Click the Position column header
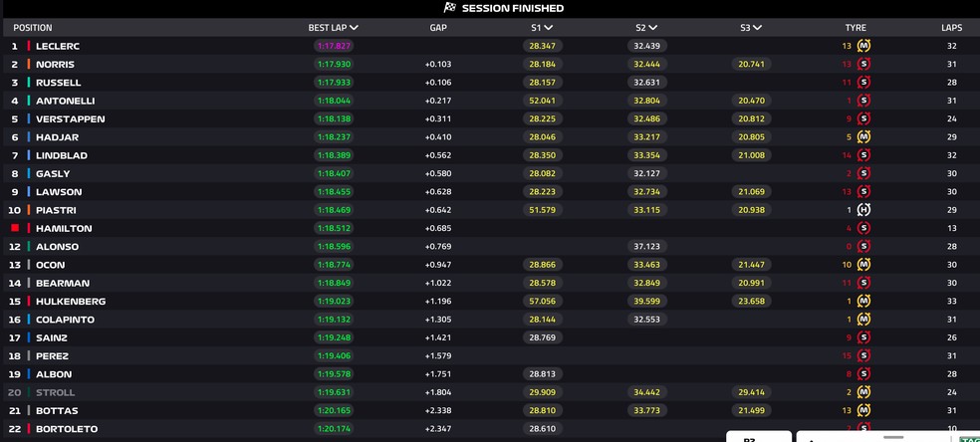This screenshot has width=980, height=442. pyautogui.click(x=33, y=28)
